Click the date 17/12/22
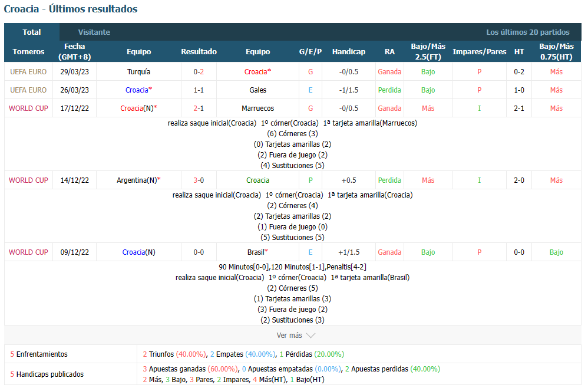 pos(75,108)
